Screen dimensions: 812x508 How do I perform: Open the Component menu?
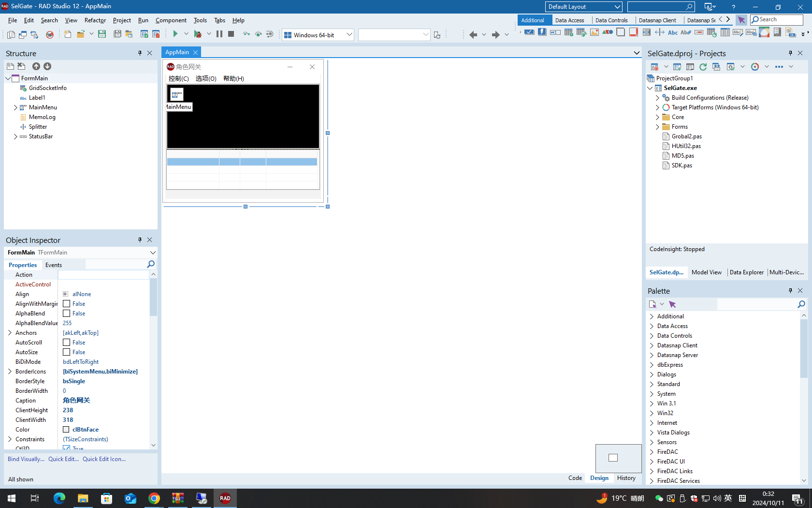tap(171, 20)
